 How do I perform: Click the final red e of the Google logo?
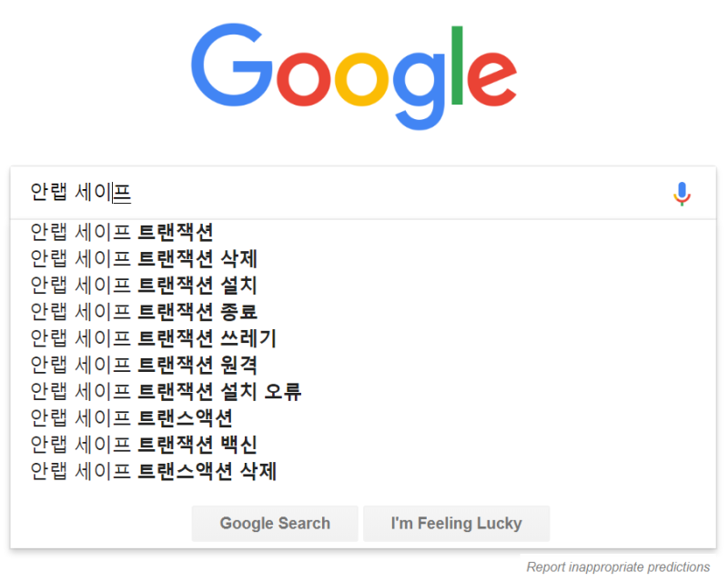click(491, 79)
